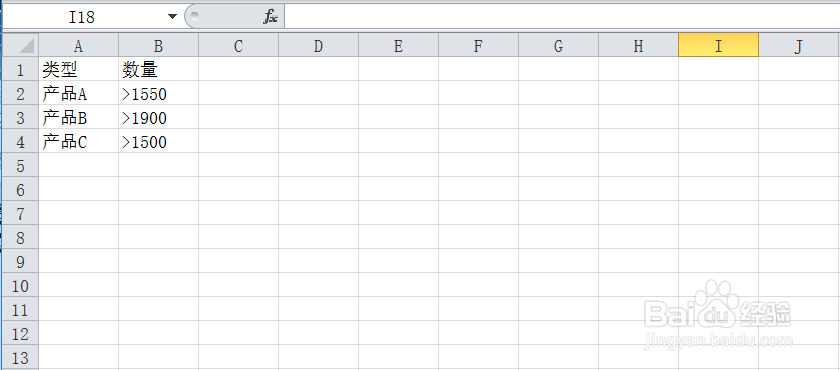Select row 13 header
Viewport: 840px width, 370px height.
[20, 357]
